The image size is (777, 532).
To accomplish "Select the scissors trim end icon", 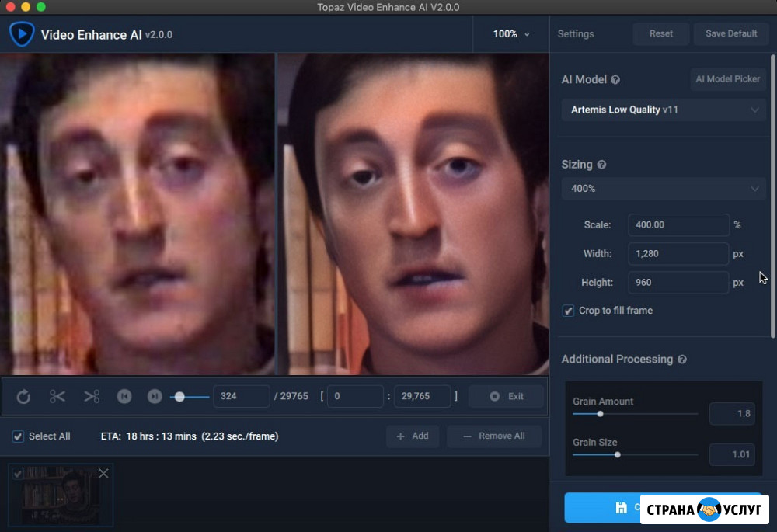I will [x=92, y=397].
